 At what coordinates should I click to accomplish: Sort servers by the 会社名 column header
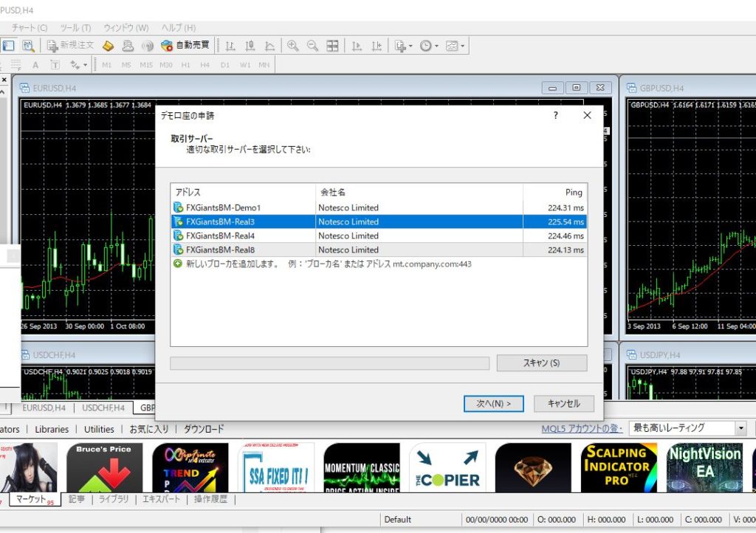click(x=419, y=192)
